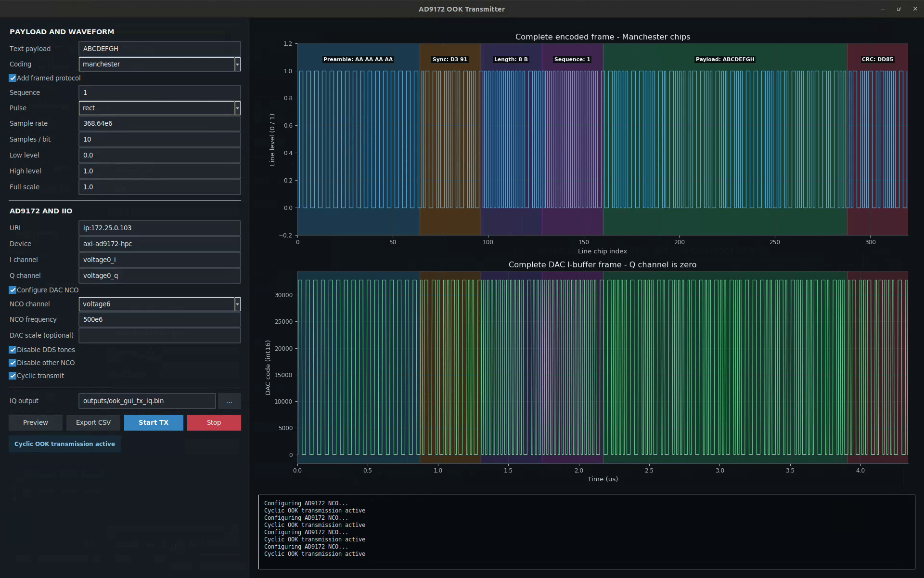This screenshot has width=924, height=578.
Task: Minimize the AD9172 OOK Transmitter window
Action: click(x=883, y=9)
